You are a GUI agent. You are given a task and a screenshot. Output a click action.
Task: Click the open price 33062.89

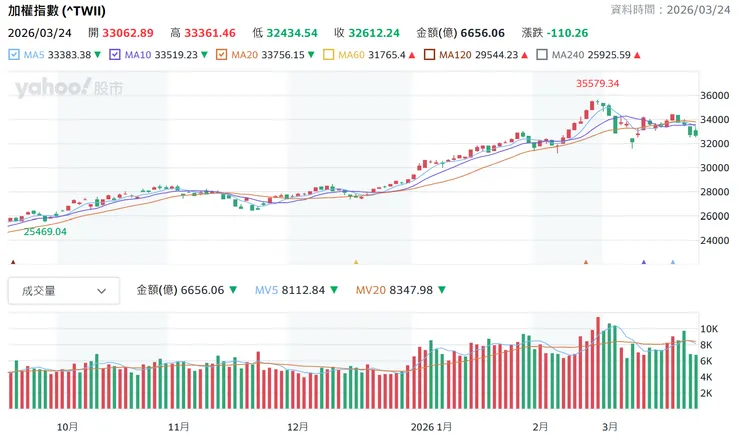point(128,33)
